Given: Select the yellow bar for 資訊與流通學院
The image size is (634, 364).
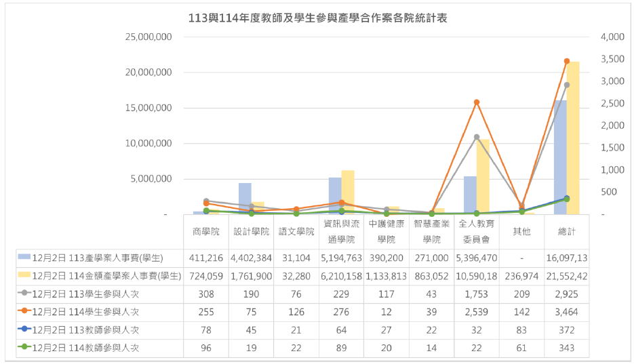Looking at the screenshot, I should pos(348,192).
